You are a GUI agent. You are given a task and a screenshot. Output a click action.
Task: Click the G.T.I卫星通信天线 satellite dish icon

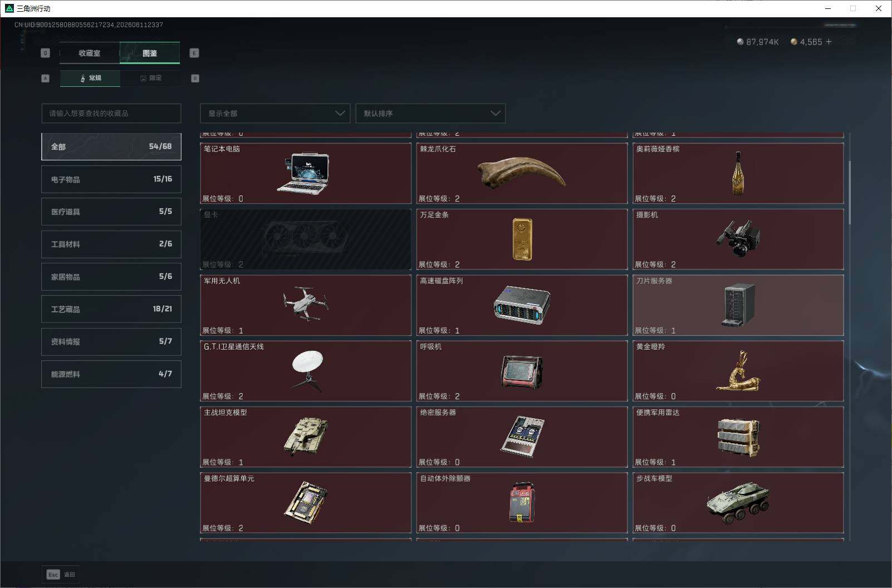click(x=307, y=370)
